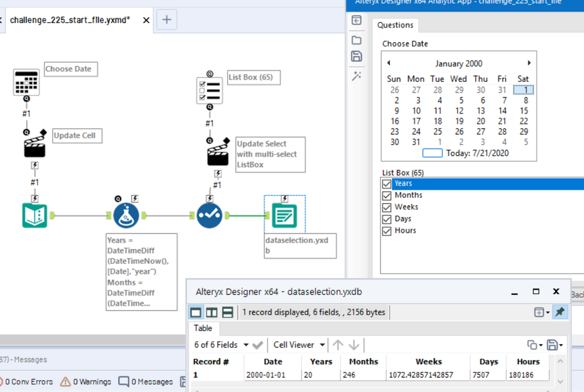Open the Questions tab

click(x=395, y=25)
